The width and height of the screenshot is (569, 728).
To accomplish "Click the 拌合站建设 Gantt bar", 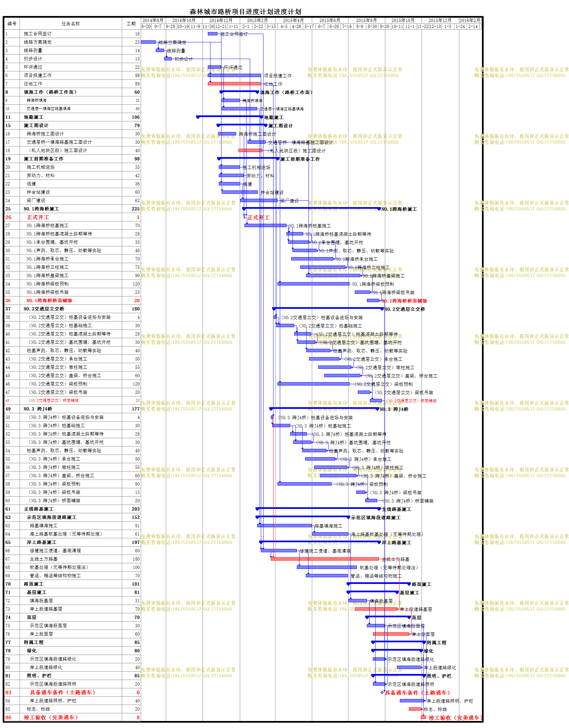I will coord(240,192).
